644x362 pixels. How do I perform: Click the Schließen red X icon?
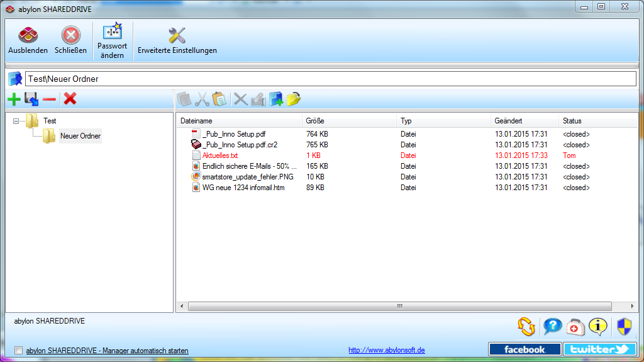click(70, 35)
